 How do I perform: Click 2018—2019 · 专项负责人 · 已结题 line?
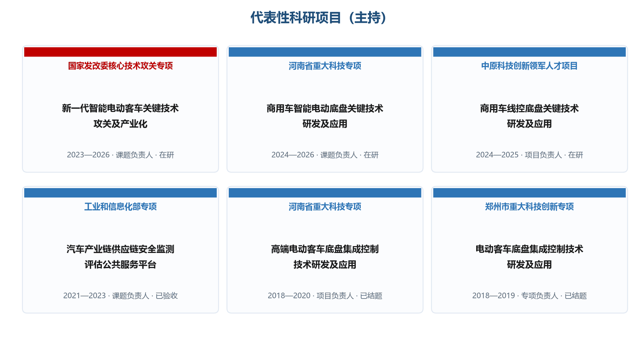tap(530, 295)
